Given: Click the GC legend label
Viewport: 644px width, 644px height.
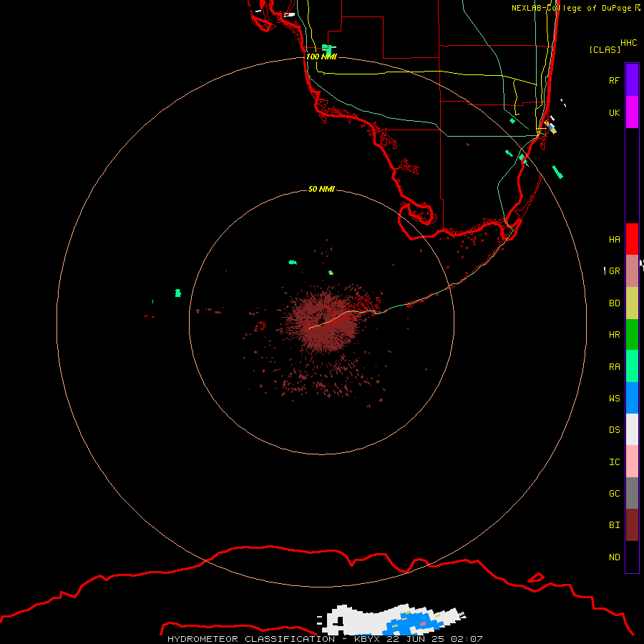Looking at the screenshot, I should coord(615,494).
